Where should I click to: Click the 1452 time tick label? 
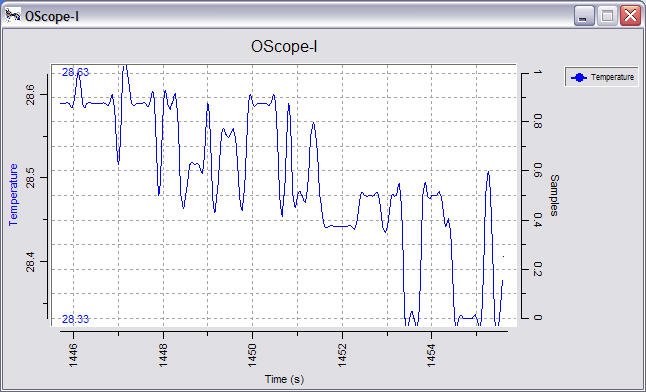pos(342,356)
